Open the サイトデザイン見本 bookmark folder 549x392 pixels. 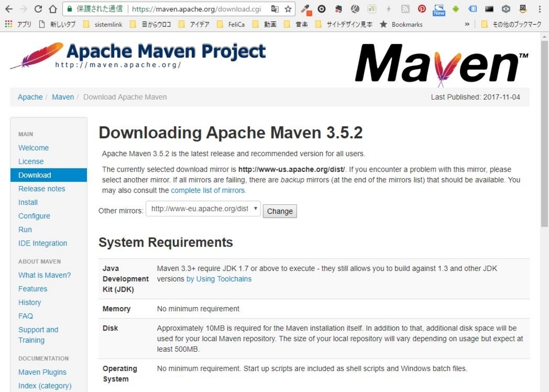pos(344,24)
